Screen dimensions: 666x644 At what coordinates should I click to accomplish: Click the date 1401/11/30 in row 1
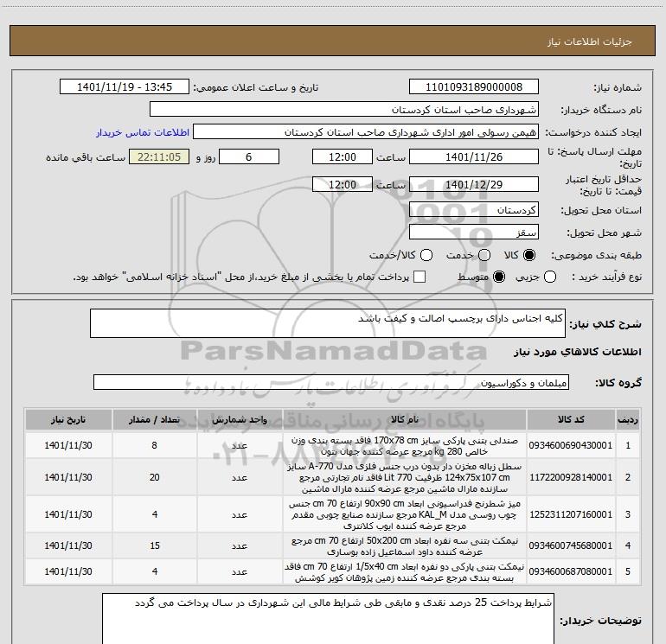click(x=68, y=445)
